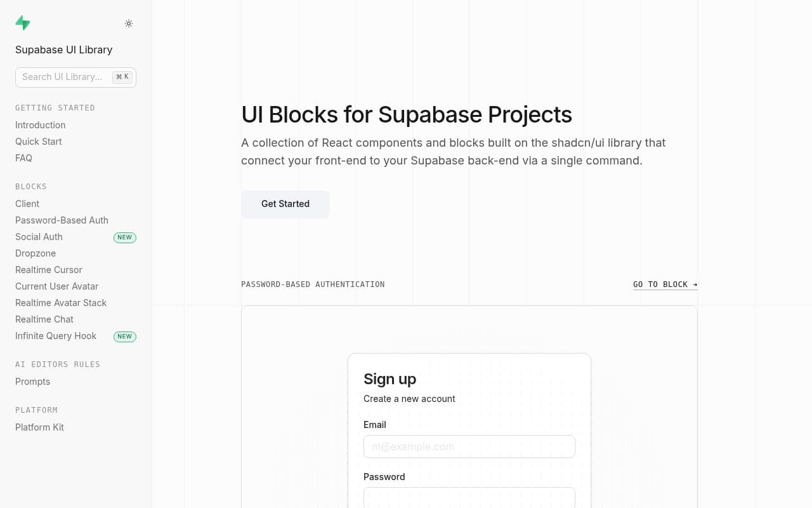Viewport: 812px width, 508px height.
Task: Click the arrow icon on GO TO BLOCK
Action: (694, 284)
